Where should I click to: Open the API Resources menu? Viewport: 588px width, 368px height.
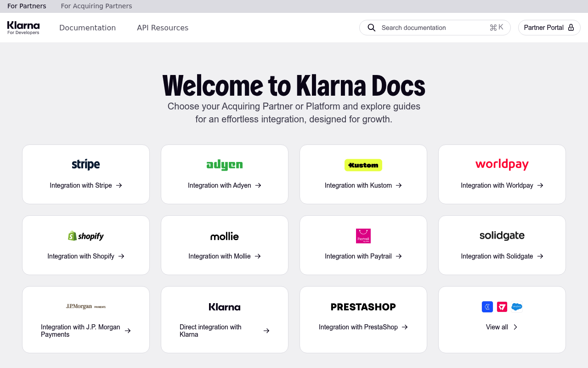(x=163, y=28)
